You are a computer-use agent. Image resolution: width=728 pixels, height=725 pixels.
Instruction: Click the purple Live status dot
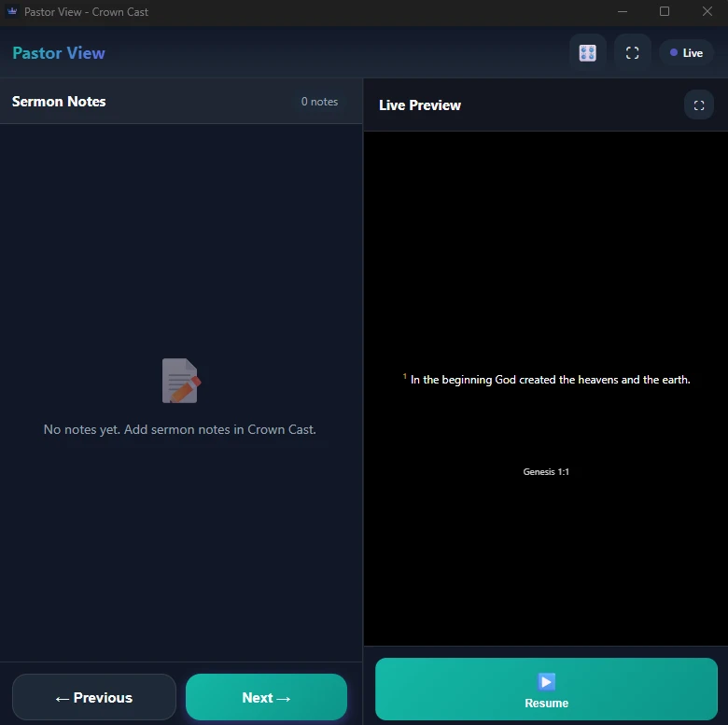[x=674, y=53]
